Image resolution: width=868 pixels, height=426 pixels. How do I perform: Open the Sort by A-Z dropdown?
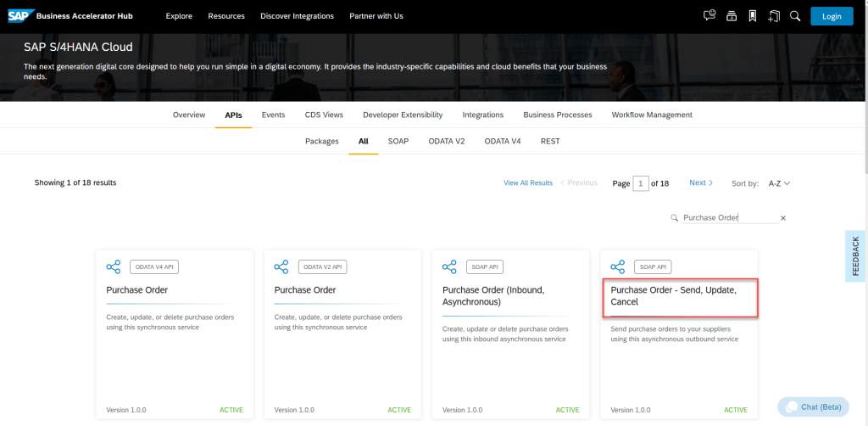(779, 183)
